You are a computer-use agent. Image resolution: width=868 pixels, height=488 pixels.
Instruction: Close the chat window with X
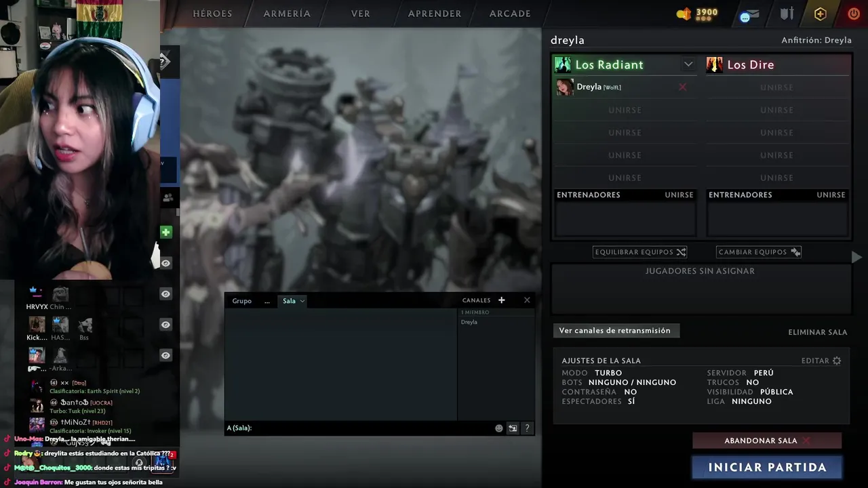click(527, 300)
